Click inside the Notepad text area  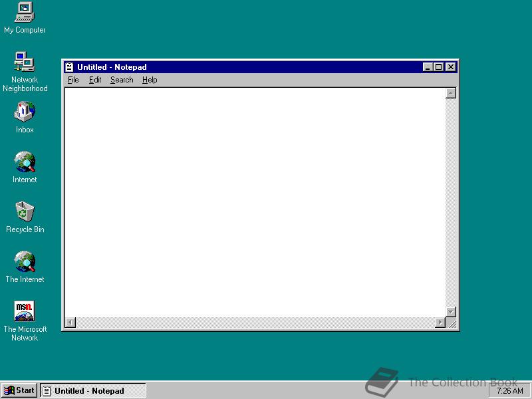255,202
